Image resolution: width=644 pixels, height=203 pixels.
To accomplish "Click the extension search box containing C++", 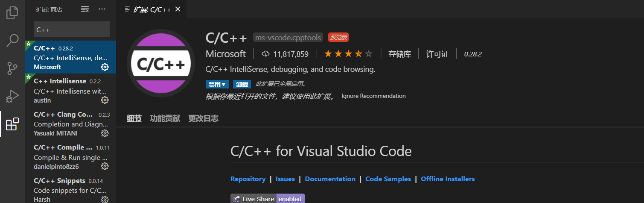I will 72,29.
